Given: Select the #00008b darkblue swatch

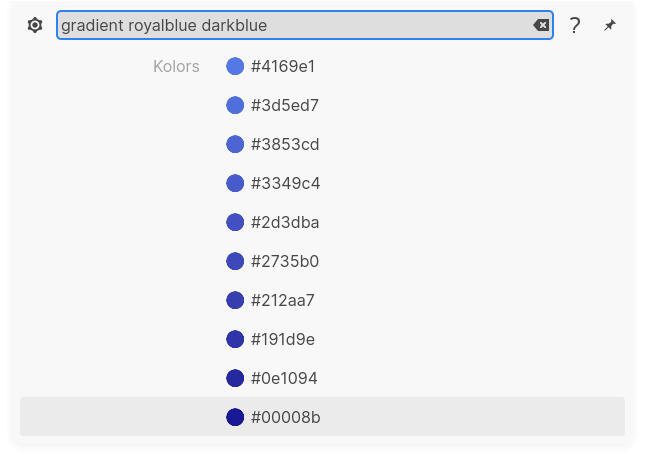Looking at the screenshot, I should (235, 417).
